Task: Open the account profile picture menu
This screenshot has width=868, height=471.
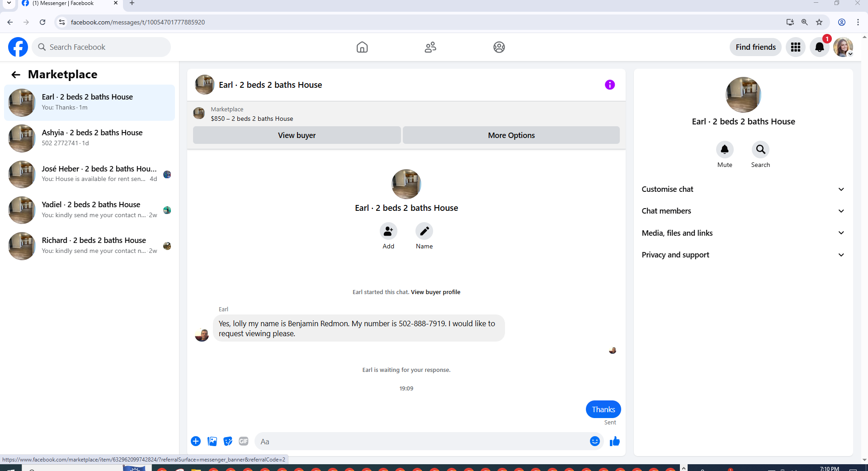Action: [843, 47]
